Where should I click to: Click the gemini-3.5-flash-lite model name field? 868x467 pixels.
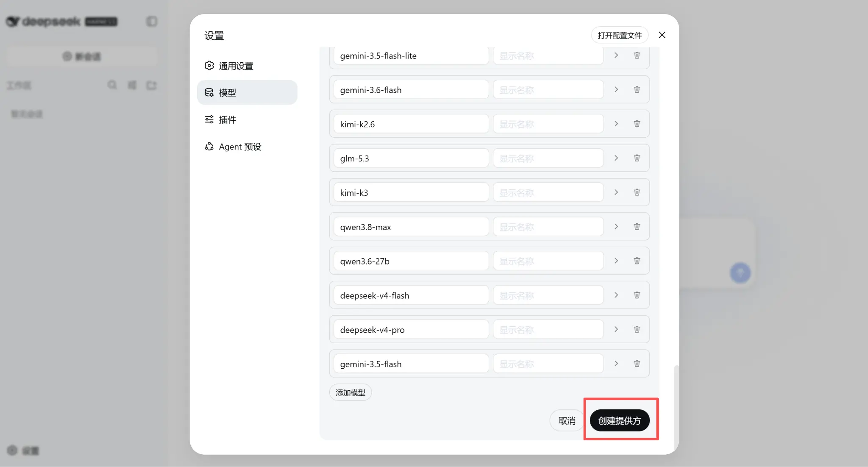click(411, 56)
